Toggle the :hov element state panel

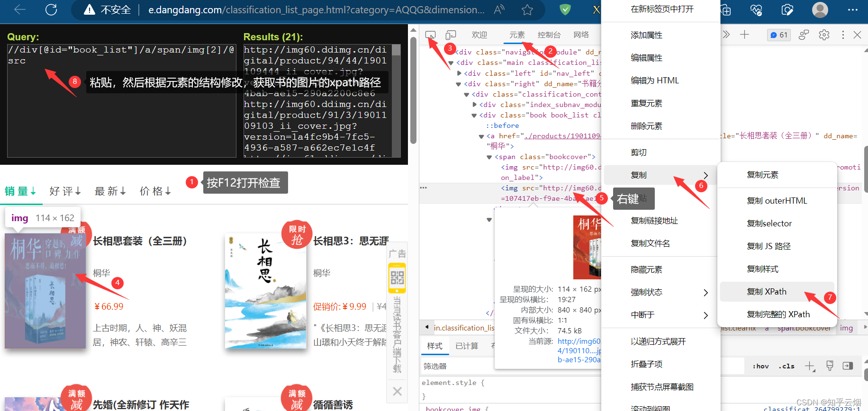tap(761, 366)
